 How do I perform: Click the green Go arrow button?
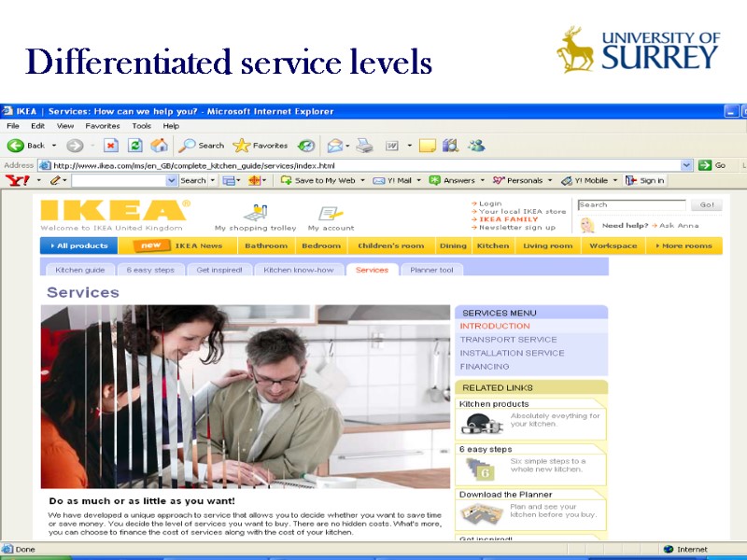tap(705, 165)
